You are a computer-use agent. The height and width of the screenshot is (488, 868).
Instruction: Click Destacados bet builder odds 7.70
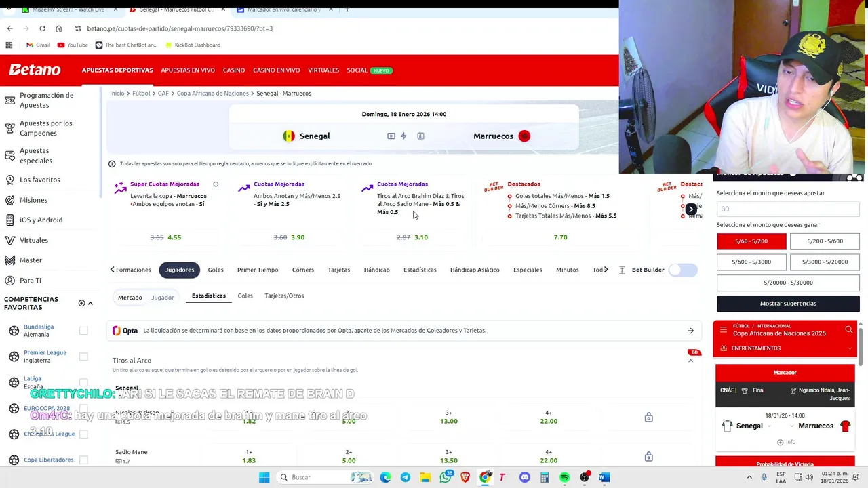pos(560,237)
